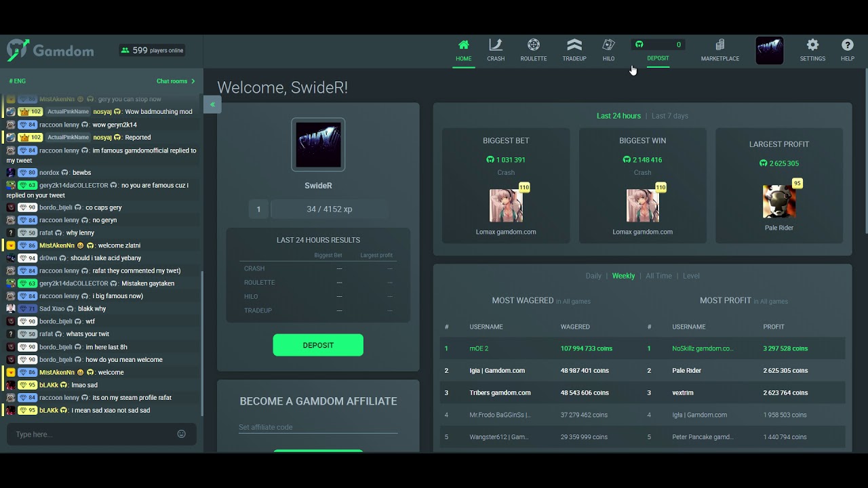Viewport: 868px width, 488px height.
Task: Click Sad Xiao username in chat
Action: click(x=52, y=308)
